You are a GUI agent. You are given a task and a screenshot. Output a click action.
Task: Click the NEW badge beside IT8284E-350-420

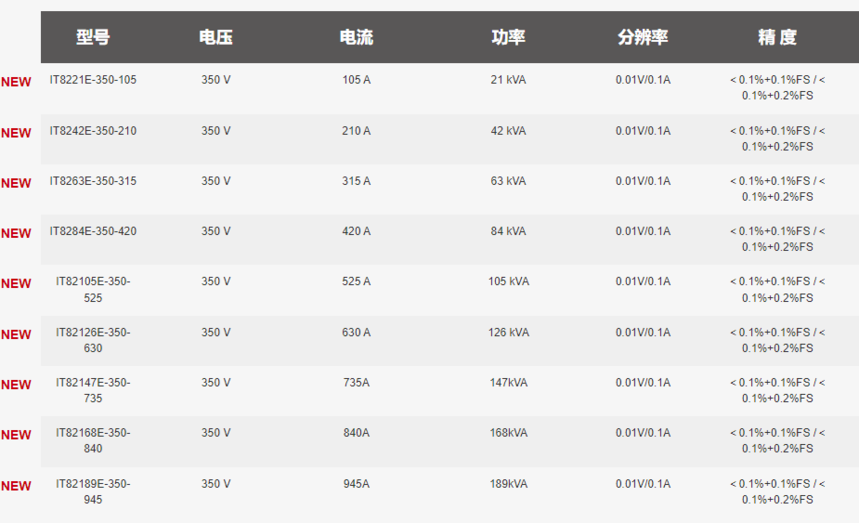(x=16, y=234)
